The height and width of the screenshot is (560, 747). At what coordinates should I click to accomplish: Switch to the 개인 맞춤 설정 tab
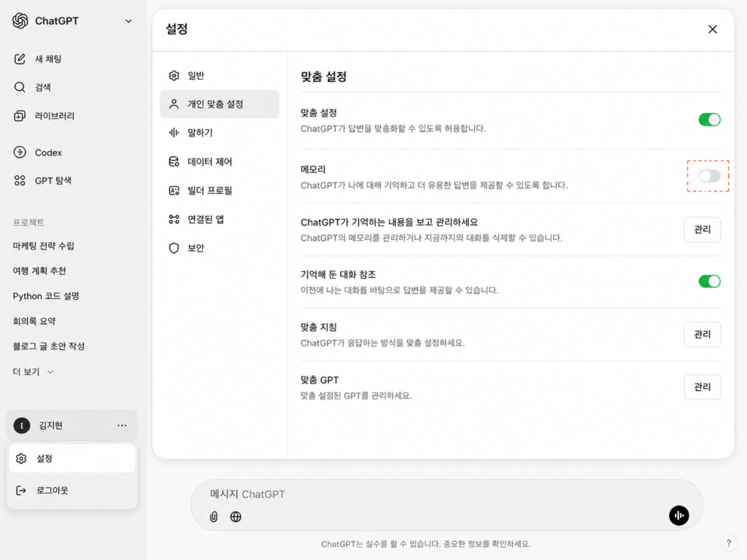click(x=220, y=104)
